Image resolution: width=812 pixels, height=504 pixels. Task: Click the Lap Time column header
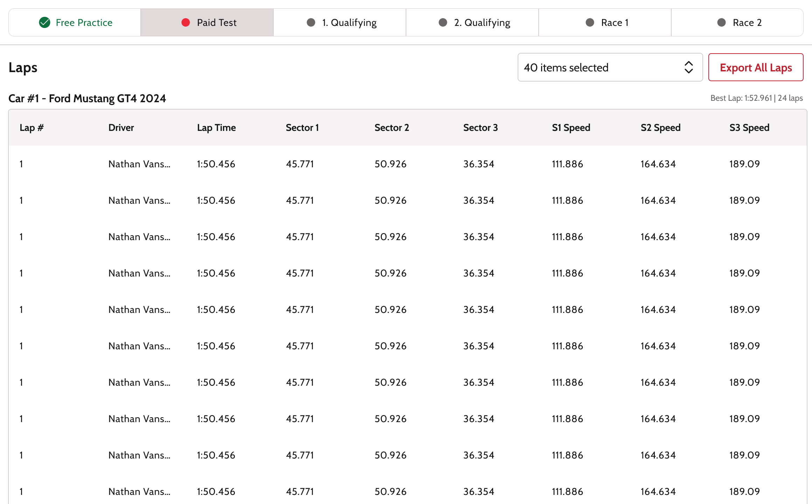click(216, 128)
